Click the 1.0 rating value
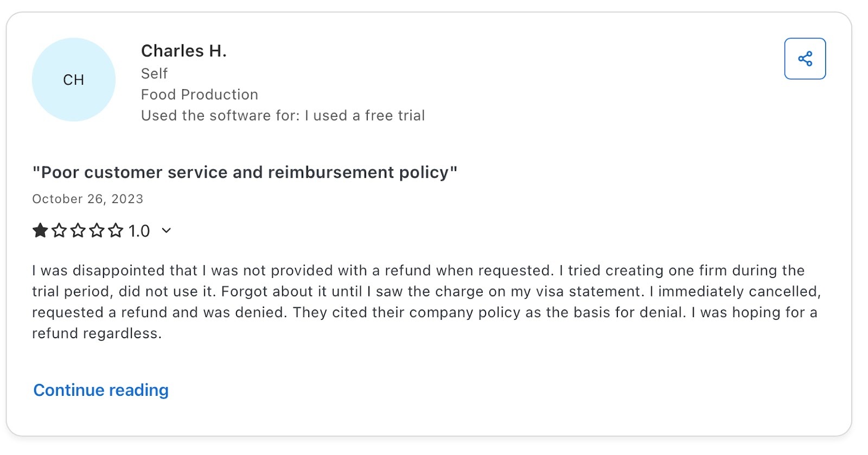 (x=139, y=230)
